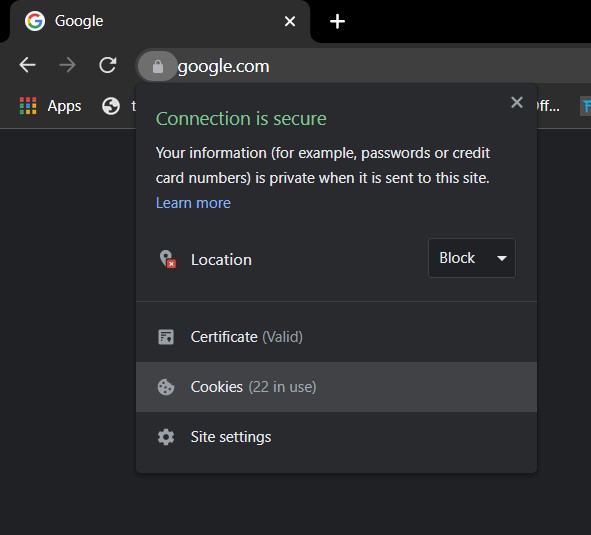Click the blocked location pin icon
This screenshot has width=591, height=535.
tap(167, 259)
